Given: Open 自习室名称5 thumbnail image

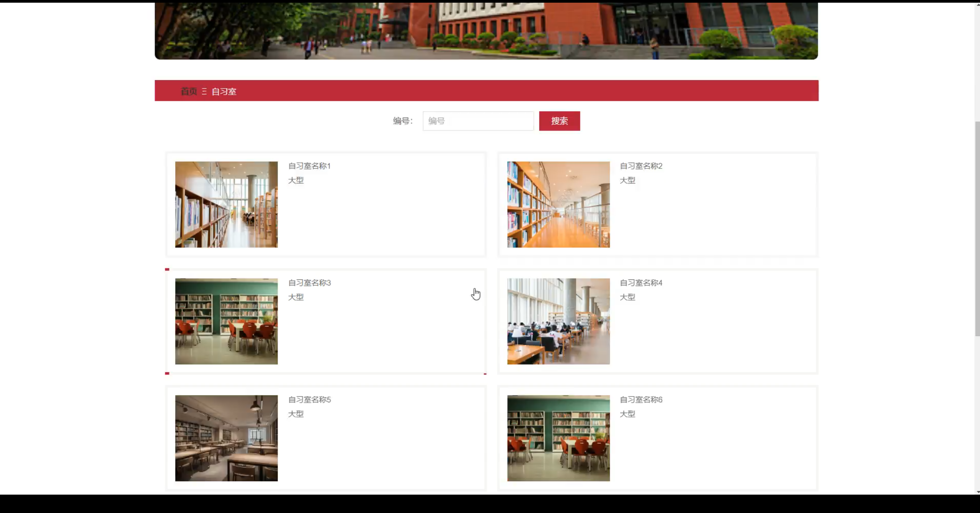Looking at the screenshot, I should 226,438.
